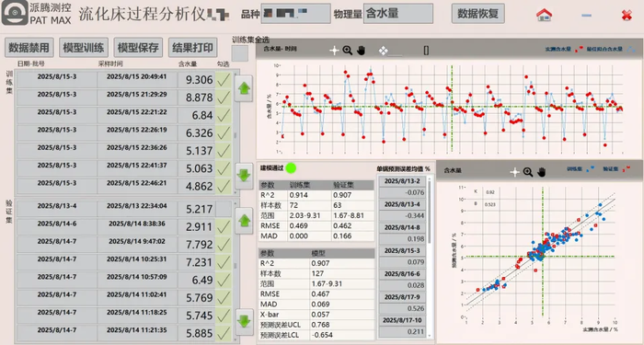Click moisture value 4.862 in training list

coord(196,186)
